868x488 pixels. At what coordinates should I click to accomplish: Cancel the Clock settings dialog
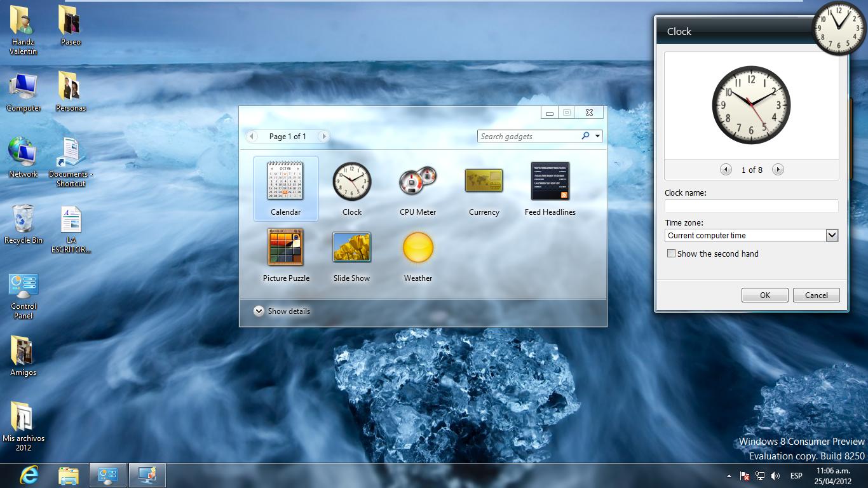(816, 295)
